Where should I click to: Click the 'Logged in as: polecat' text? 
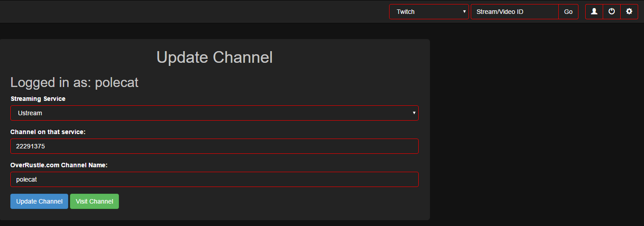(x=74, y=83)
